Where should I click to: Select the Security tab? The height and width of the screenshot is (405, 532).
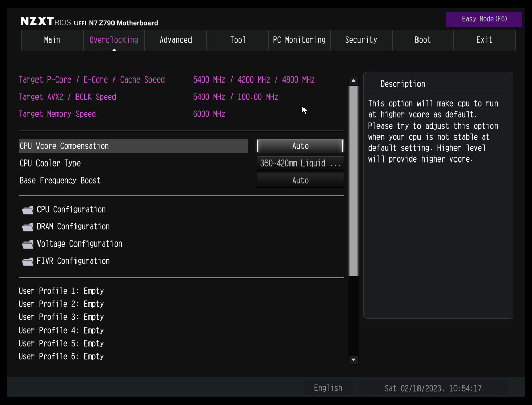point(361,40)
